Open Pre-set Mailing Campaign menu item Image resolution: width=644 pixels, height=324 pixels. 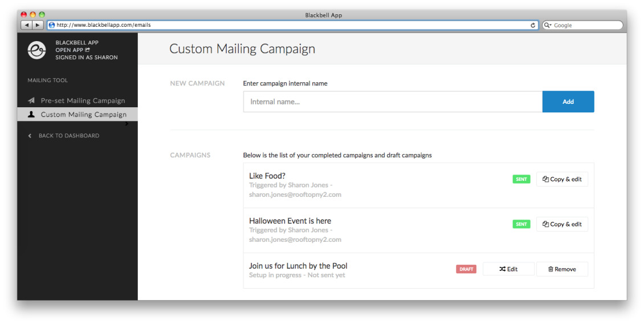coord(77,100)
